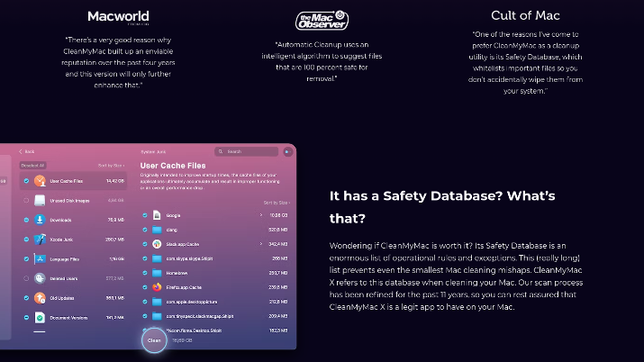
Task: Click the Old Updates orange icon
Action: [40, 298]
